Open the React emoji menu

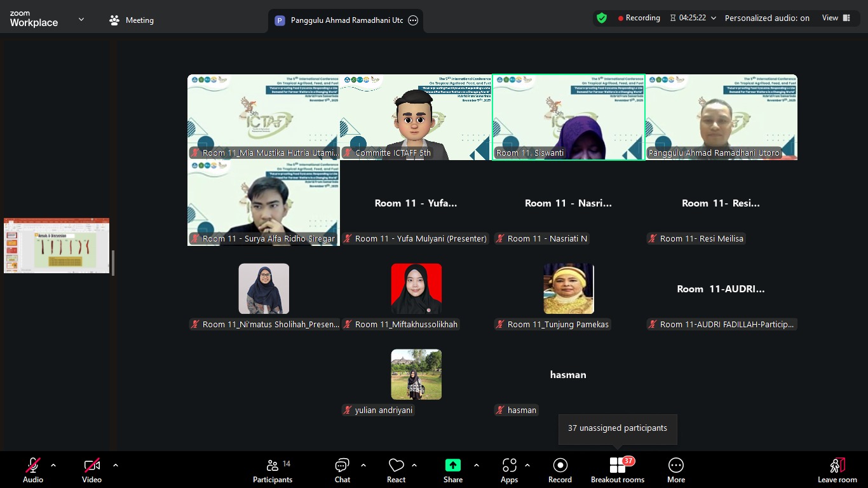point(397,470)
